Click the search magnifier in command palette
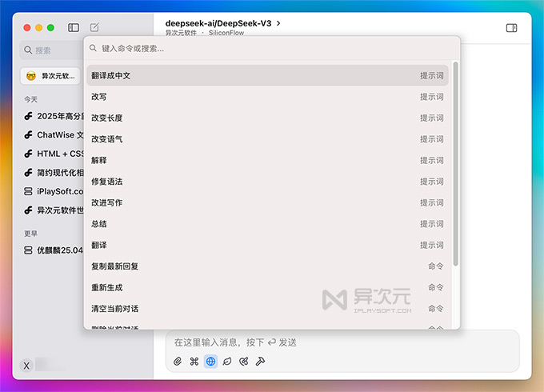Viewport: 544px width, 392px height. coord(93,48)
